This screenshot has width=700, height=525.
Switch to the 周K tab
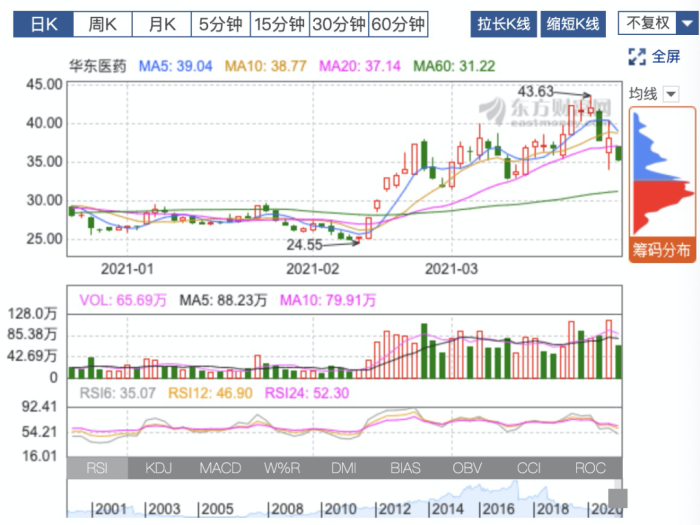coord(103,24)
